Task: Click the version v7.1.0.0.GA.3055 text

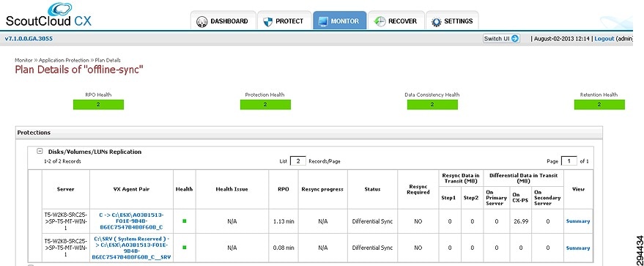Action: click(29, 39)
